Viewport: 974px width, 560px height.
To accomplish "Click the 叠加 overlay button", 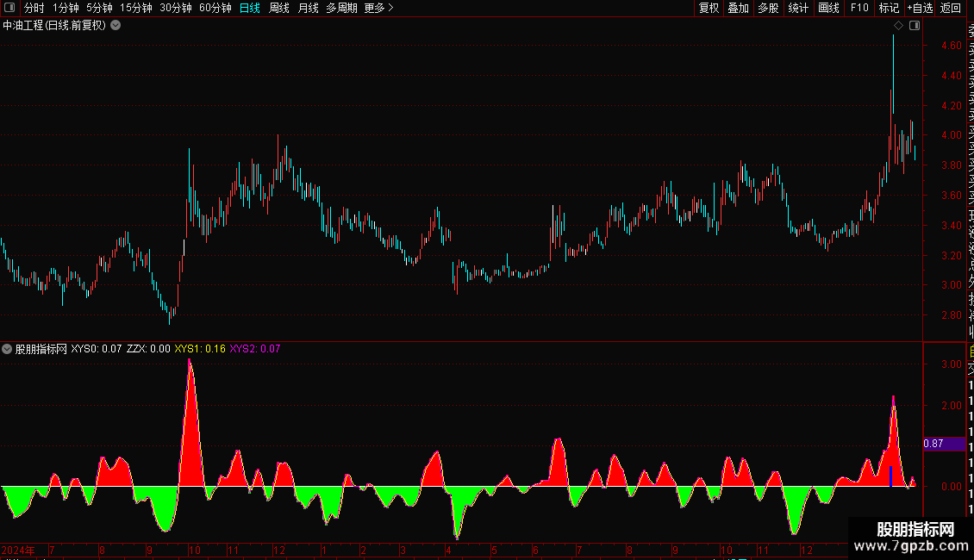I will 739,8.
